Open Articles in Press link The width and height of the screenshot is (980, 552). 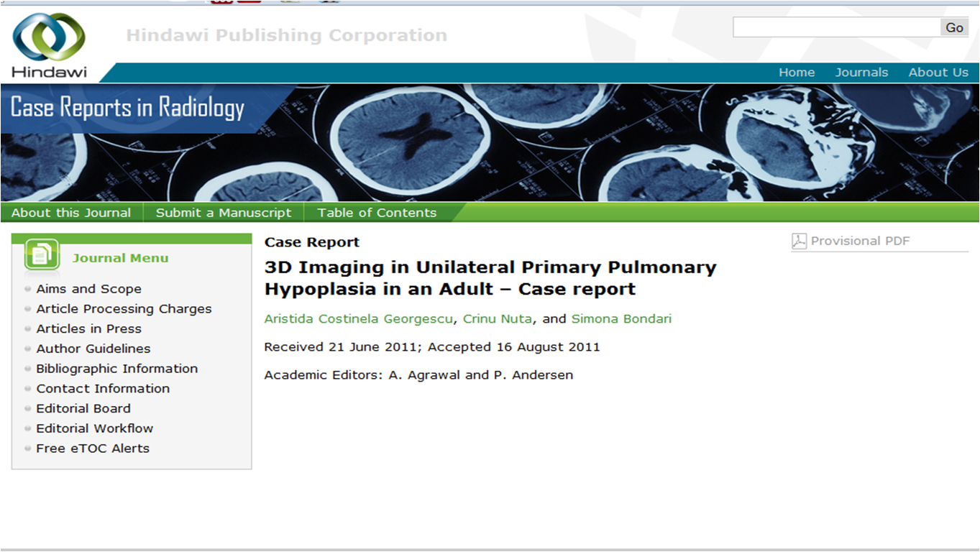pyautogui.click(x=88, y=328)
